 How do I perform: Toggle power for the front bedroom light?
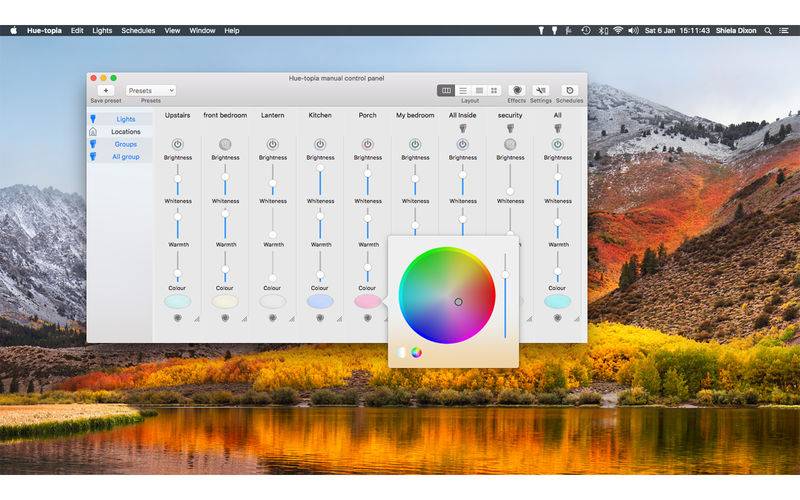[225, 144]
